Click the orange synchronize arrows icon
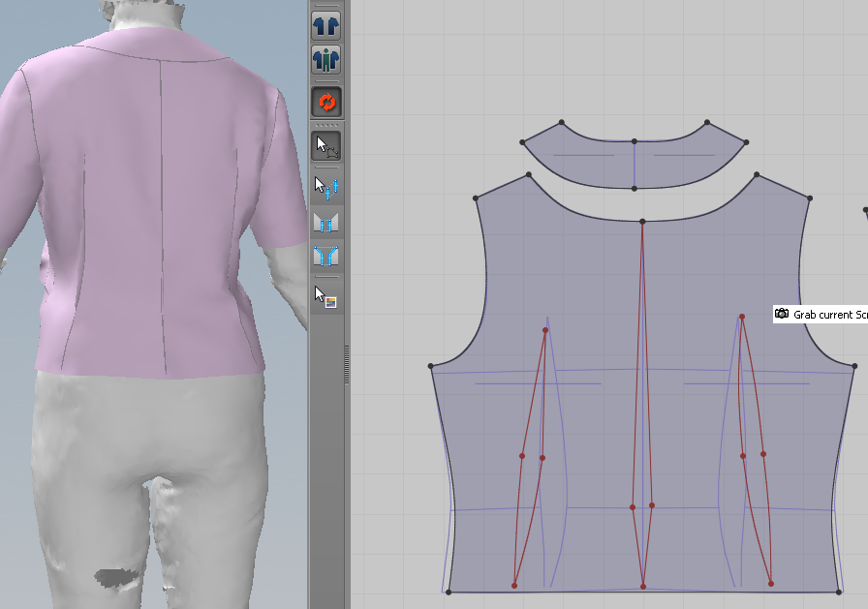Screen dimensions: 868x609 pos(325,102)
